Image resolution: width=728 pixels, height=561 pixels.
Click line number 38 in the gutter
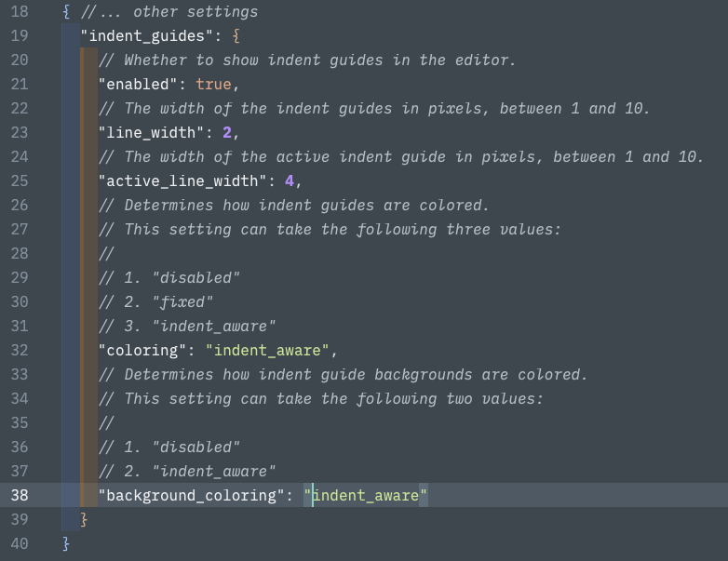[20, 496]
